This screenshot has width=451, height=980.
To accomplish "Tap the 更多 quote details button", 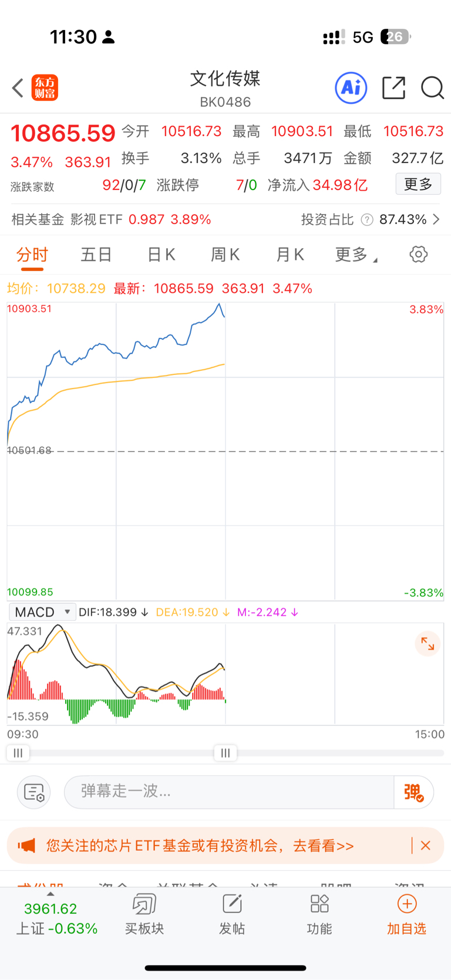I will pyautogui.click(x=418, y=185).
